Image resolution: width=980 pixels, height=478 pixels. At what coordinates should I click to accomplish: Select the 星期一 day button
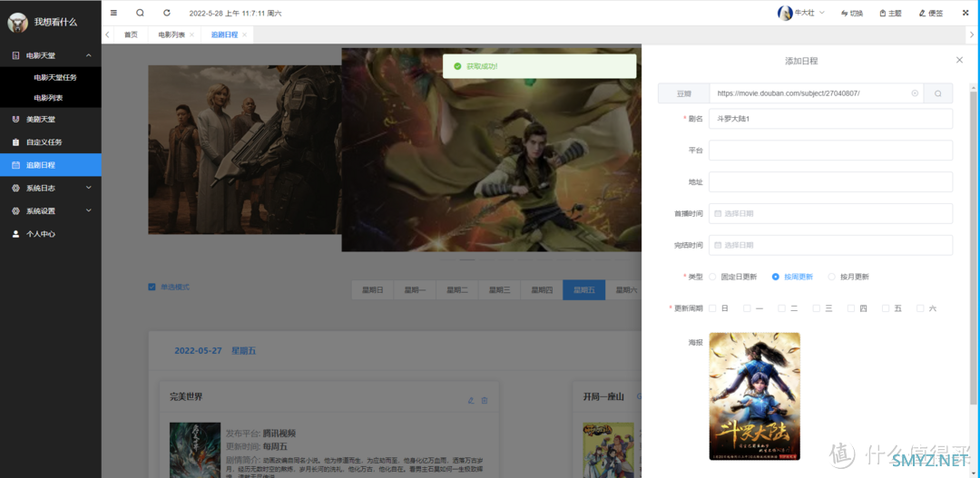click(x=415, y=290)
